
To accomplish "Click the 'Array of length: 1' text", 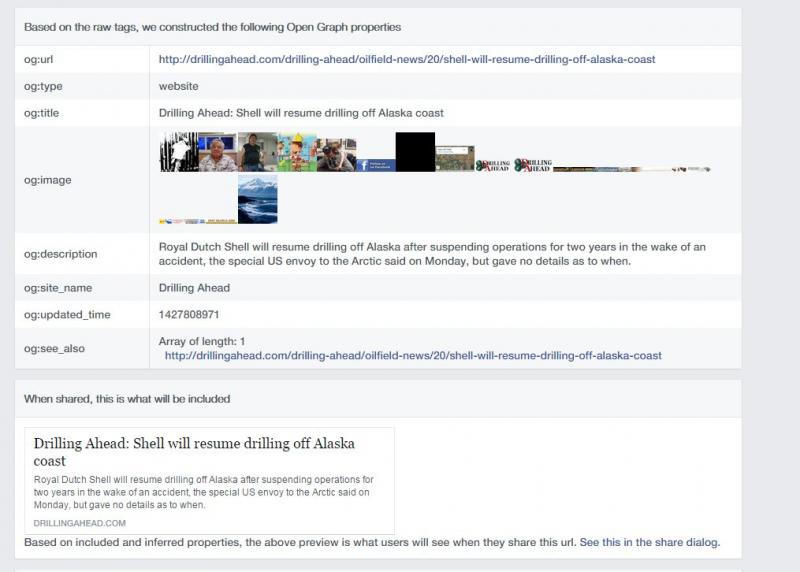I will click(x=202, y=341).
